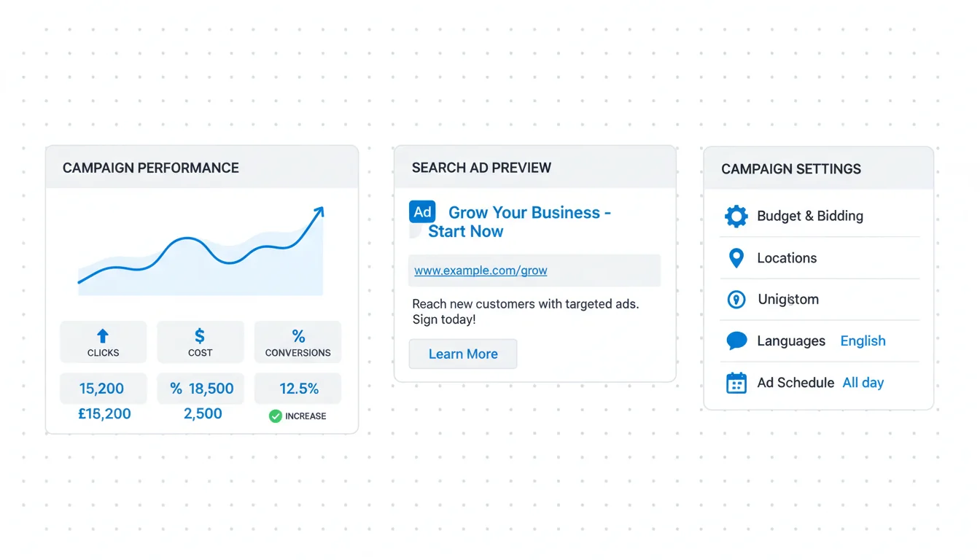Viewport: 980px width, 560px height.
Task: Click the Languages speech bubble icon
Action: pos(736,341)
